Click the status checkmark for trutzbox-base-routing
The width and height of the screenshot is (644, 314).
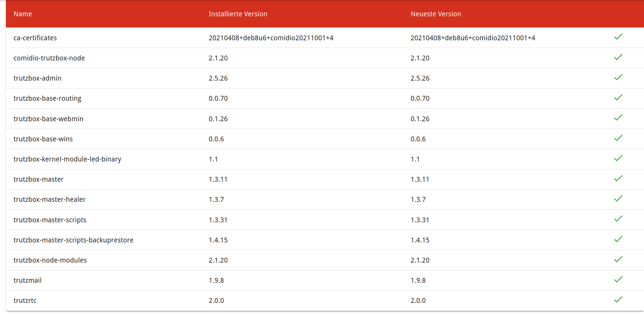[618, 97]
